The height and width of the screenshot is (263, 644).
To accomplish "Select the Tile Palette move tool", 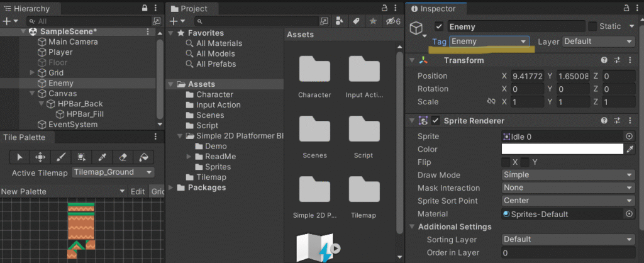I will 40,157.
